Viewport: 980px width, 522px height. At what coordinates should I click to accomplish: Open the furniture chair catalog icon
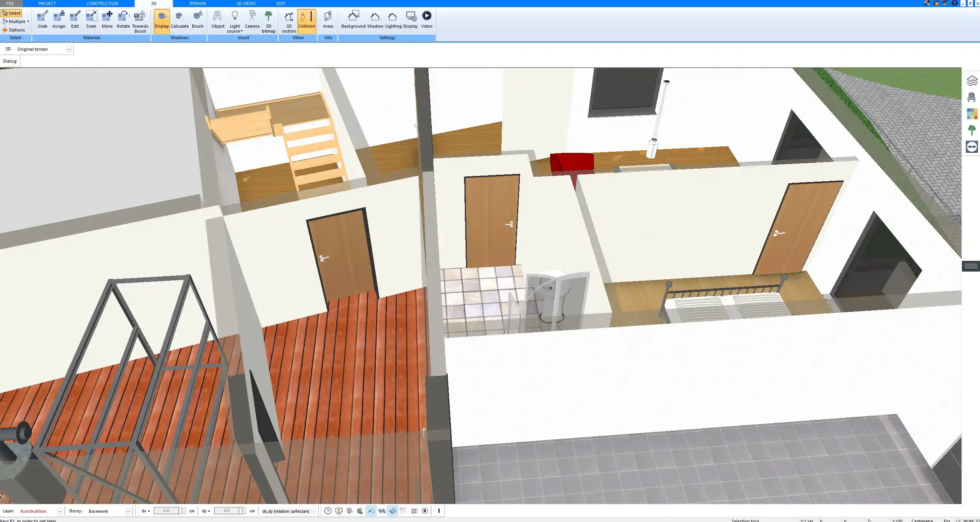click(972, 97)
